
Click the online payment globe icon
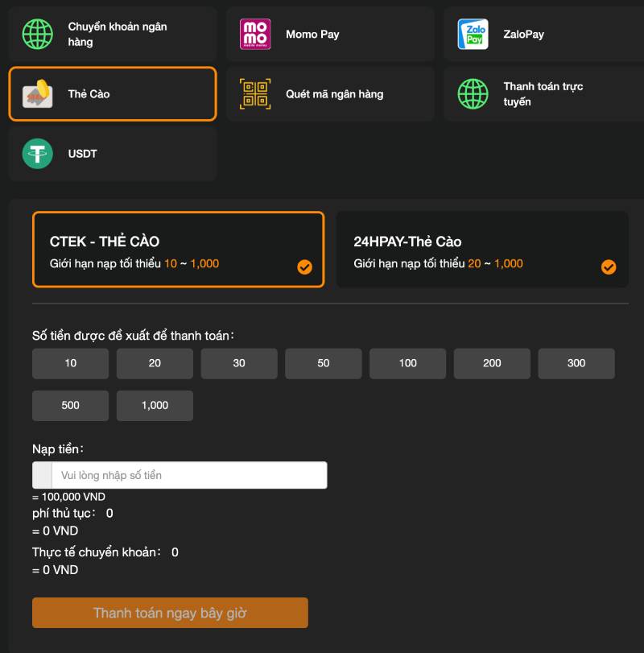pos(473,94)
